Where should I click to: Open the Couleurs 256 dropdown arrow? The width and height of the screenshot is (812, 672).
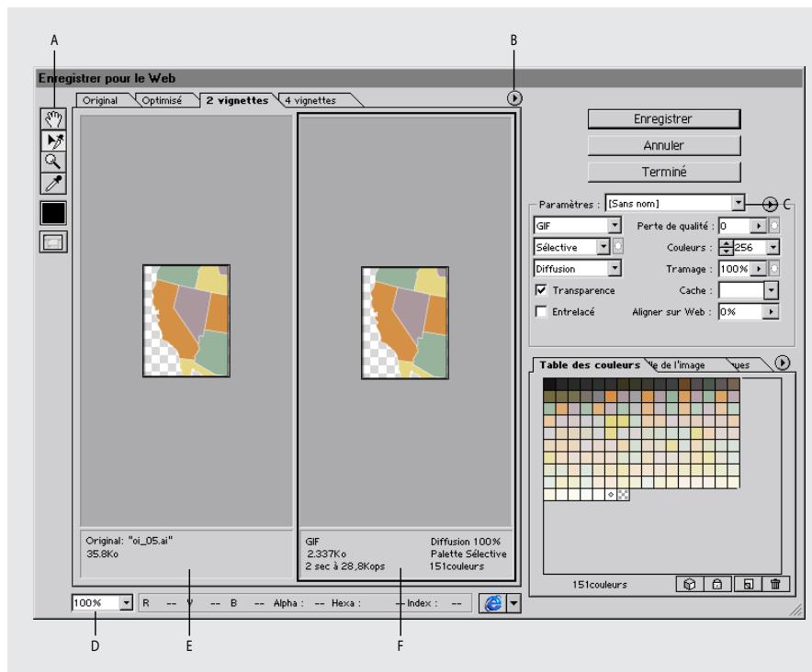773,247
